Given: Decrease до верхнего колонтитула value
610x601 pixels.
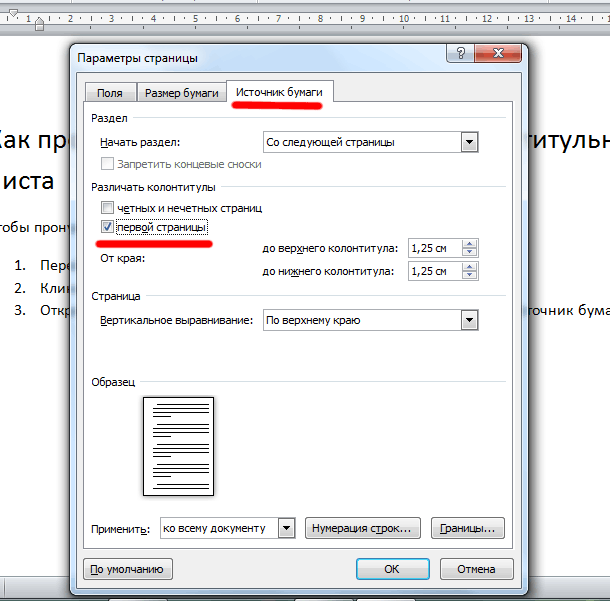Looking at the screenshot, I should point(470,252).
